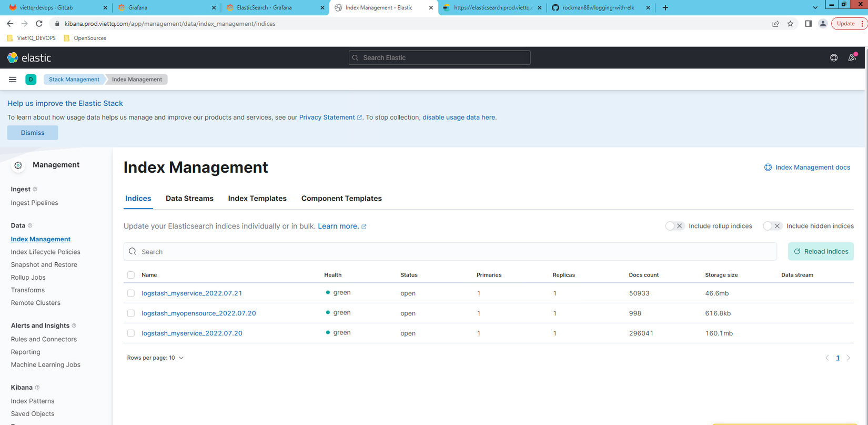Open the newsfeed notifications icon

point(852,57)
